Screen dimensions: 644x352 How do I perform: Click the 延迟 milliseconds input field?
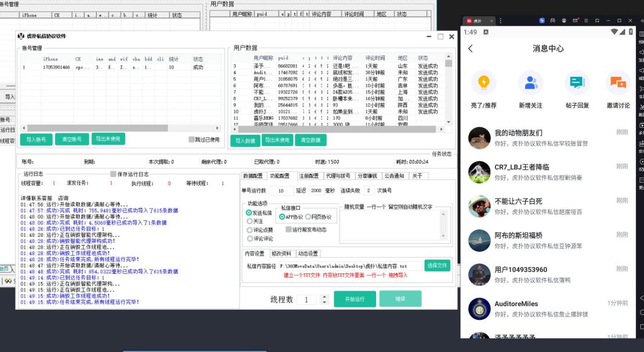316,190
